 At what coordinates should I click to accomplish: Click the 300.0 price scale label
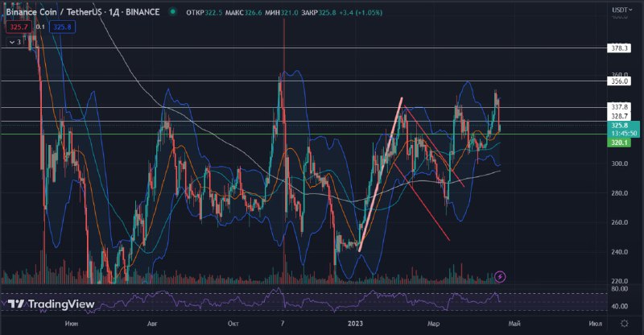click(619, 163)
